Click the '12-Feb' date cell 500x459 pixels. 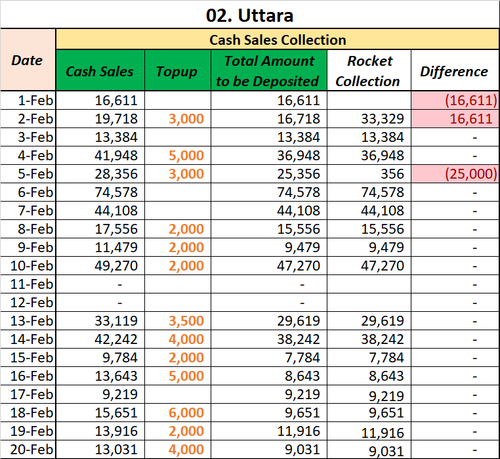pos(28,302)
